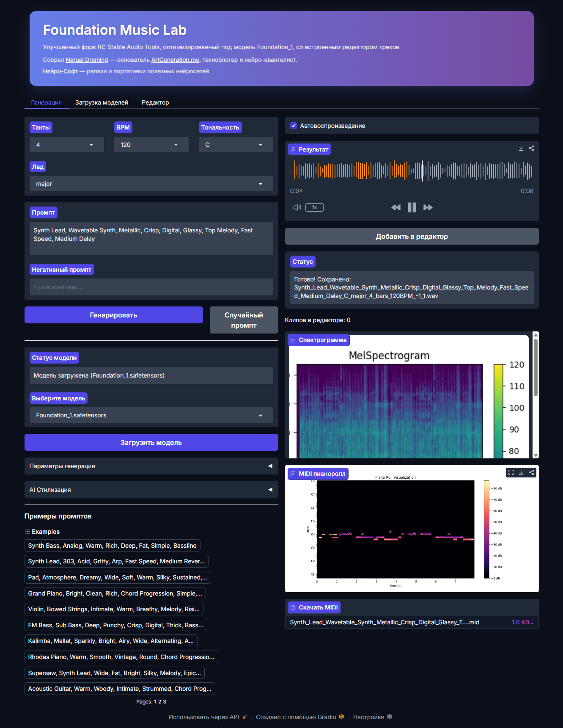Select the Rhodes Piano, Warm example
This screenshot has height=728, width=563.
121,657
